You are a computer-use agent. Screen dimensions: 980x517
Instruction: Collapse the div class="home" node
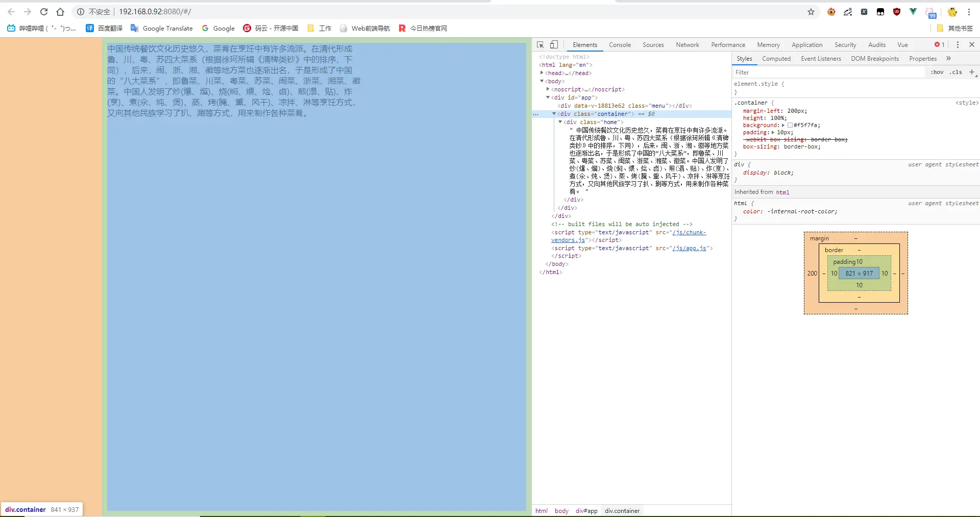[560, 122]
